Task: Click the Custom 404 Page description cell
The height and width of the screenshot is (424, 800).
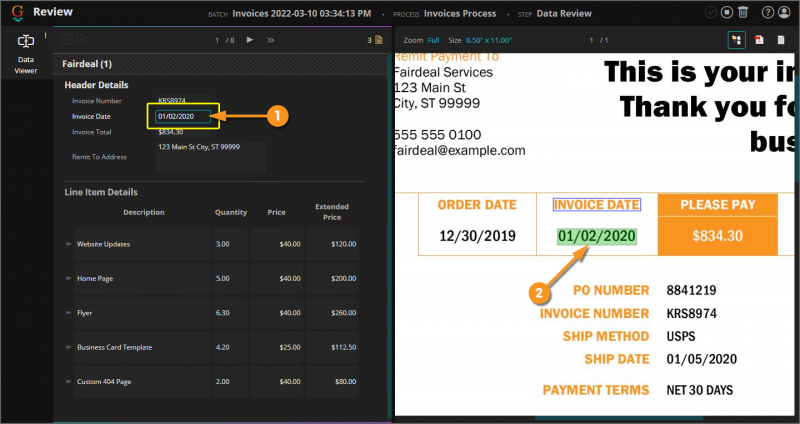Action: [142, 382]
